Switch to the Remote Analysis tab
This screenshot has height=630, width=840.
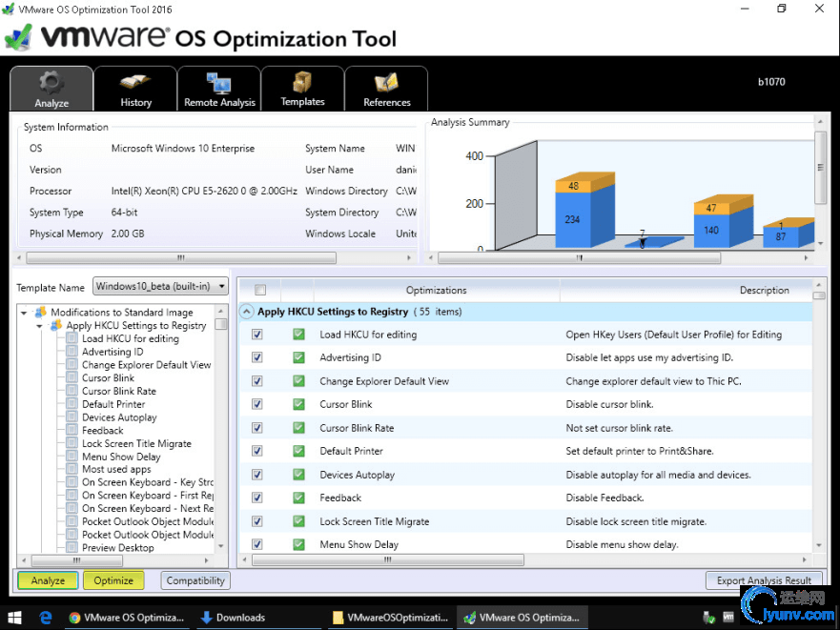tap(219, 89)
